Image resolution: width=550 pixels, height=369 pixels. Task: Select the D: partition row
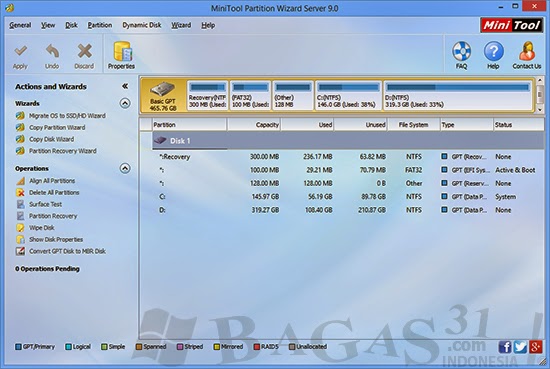tap(348, 210)
